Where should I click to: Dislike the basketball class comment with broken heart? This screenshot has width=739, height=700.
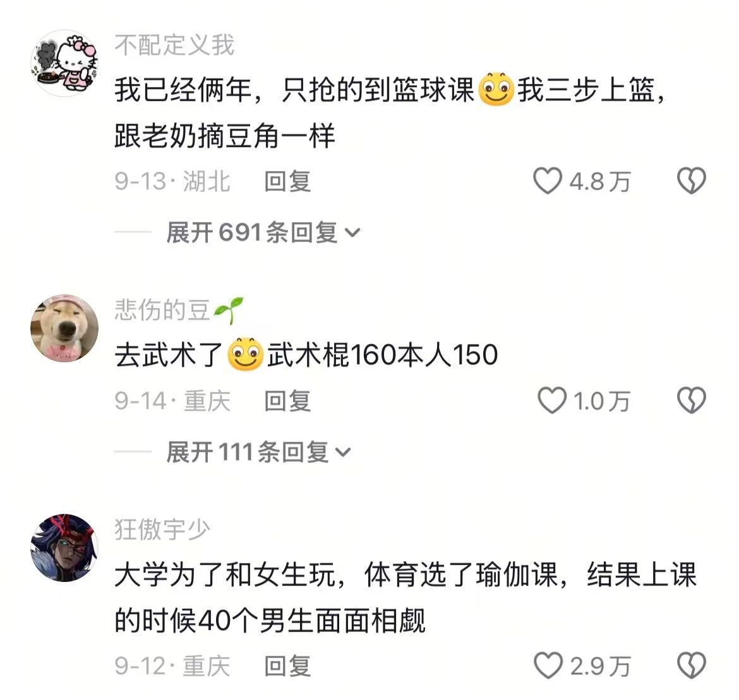692,181
